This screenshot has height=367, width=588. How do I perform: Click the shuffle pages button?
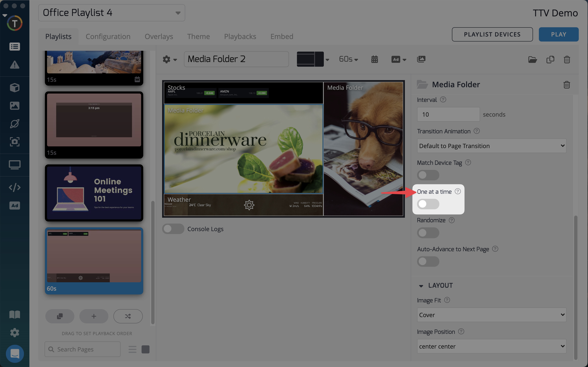click(128, 316)
